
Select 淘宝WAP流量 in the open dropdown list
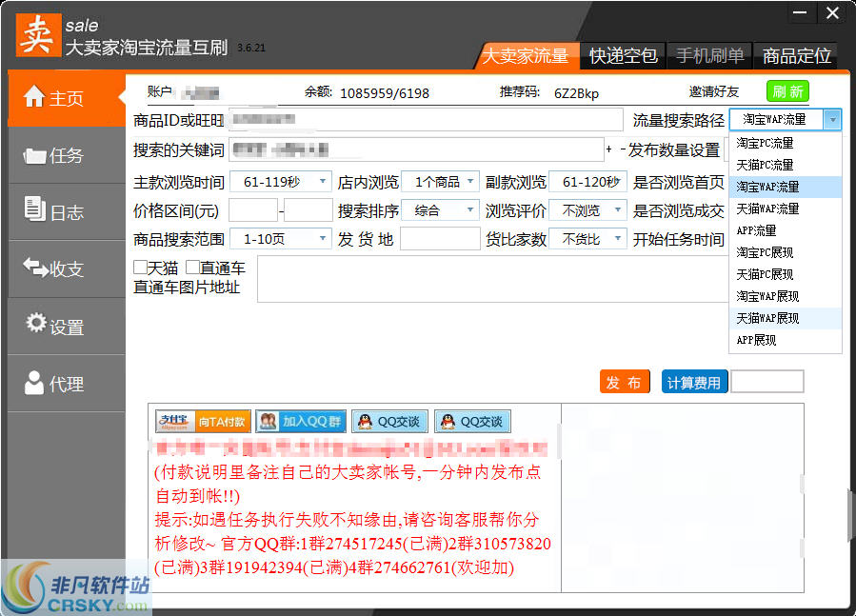(x=786, y=187)
